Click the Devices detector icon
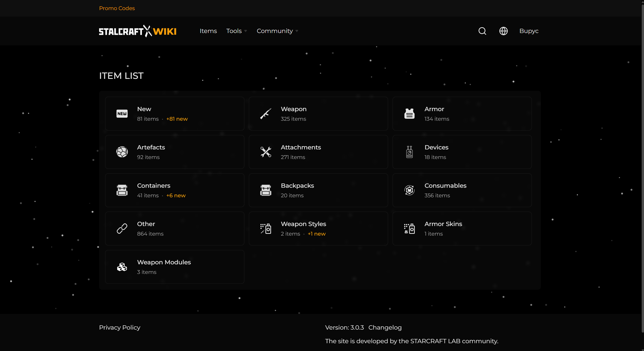Image resolution: width=644 pixels, height=351 pixels. click(409, 152)
